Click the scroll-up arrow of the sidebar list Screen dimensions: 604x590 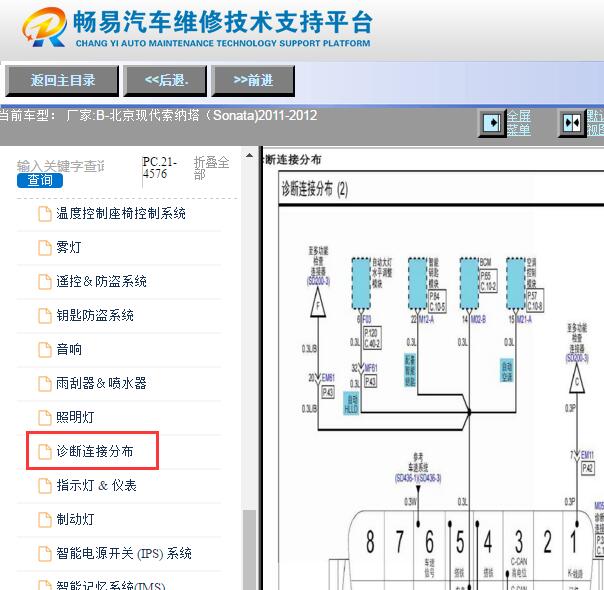point(250,156)
